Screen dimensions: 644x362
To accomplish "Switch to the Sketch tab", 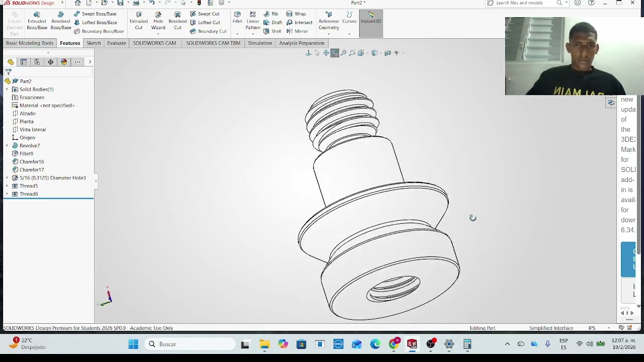I will coord(94,43).
